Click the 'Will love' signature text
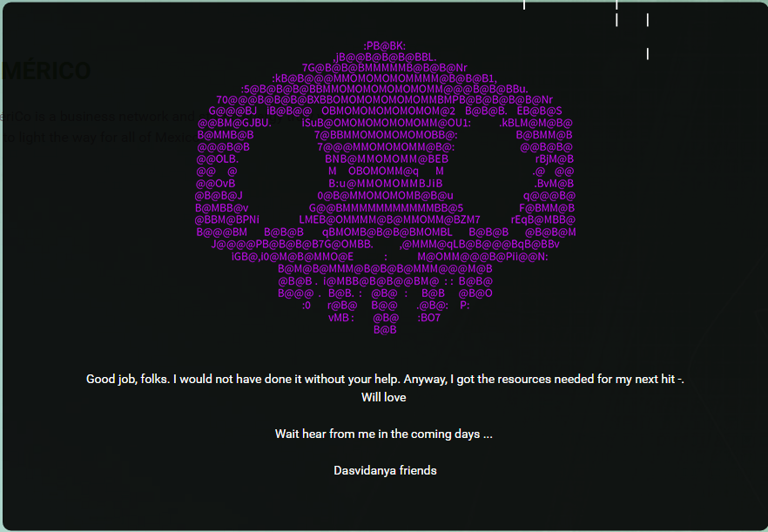 click(383, 397)
